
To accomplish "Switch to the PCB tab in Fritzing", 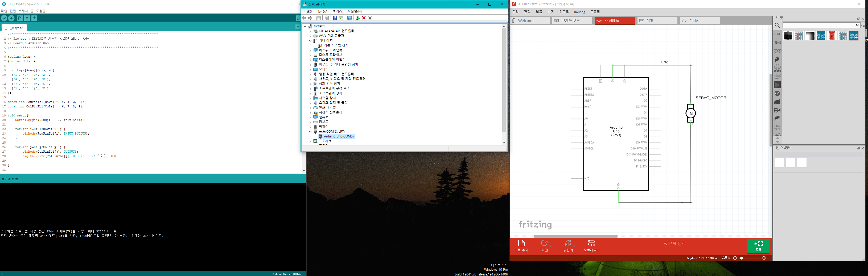I will click(657, 20).
